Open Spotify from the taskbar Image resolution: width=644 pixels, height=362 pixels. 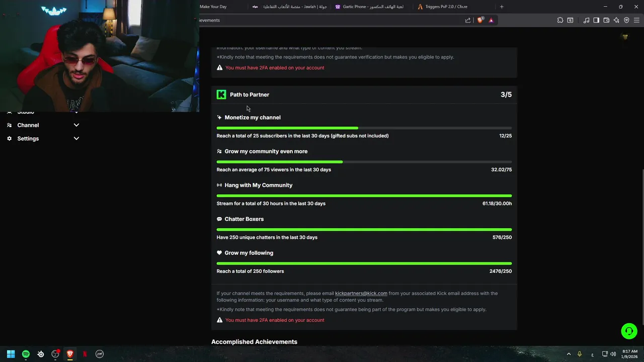[x=26, y=354]
